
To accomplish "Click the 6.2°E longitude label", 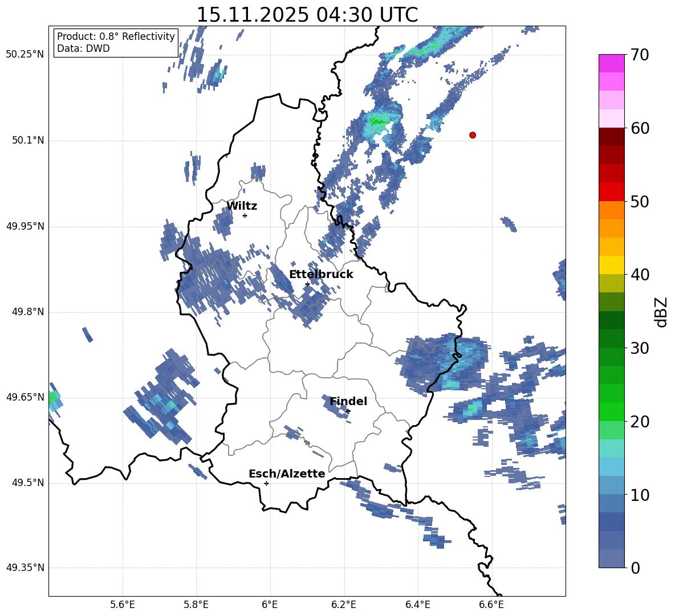I will point(344,605).
